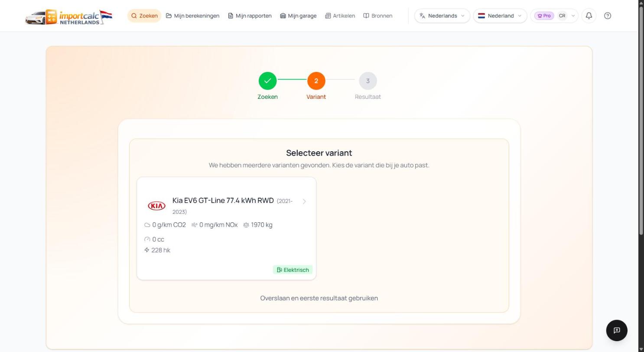Click the 0 cc displacement value
Image resolution: width=644 pixels, height=352 pixels.
tap(158, 239)
